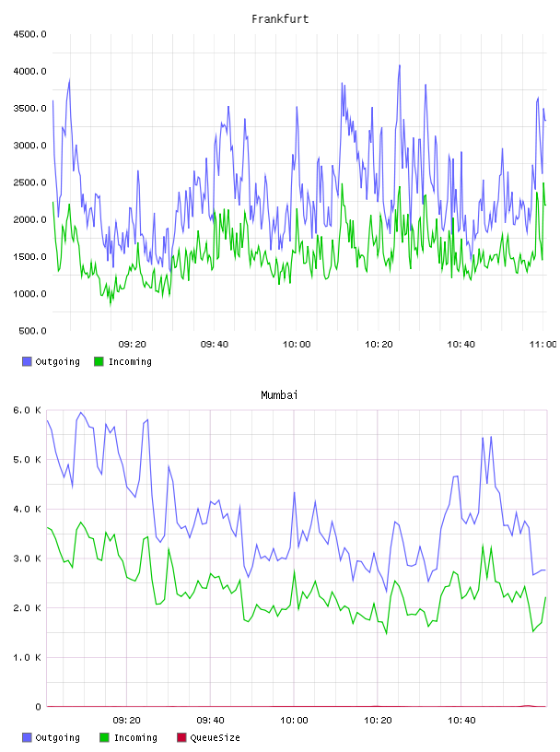560x752 pixels.
Task: Click the blue Outgoing swatch in Mumbai legend
Action: (27, 737)
